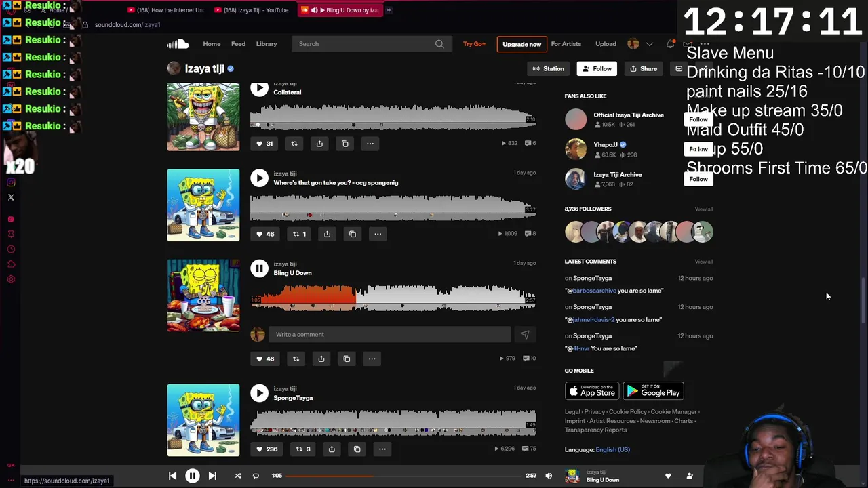
Task: Repost the ocg spongenig track
Action: coord(299,234)
